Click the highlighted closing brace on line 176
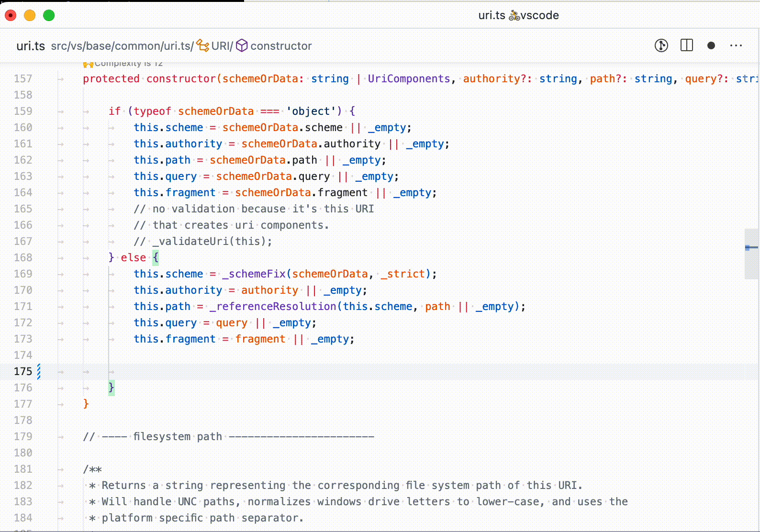This screenshot has width=760, height=532. (x=111, y=388)
